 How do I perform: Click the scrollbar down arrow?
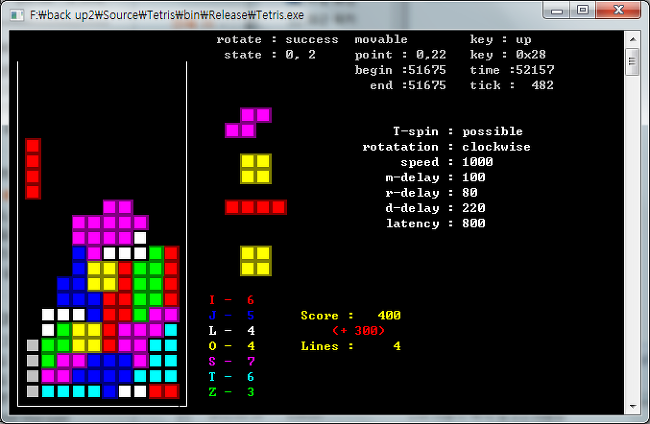(x=633, y=407)
